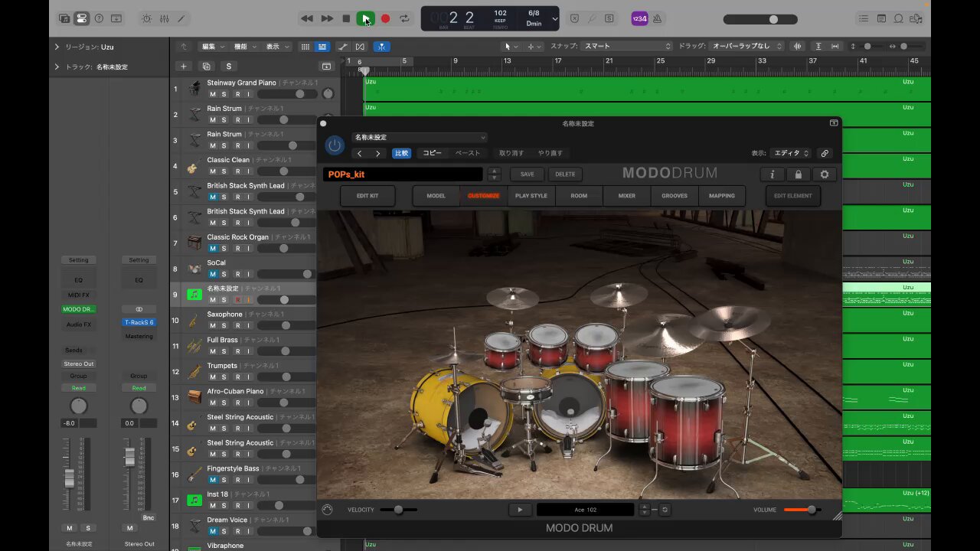Select the Full Brass track icon
This screenshot has height=551, width=980.
pyautogui.click(x=194, y=346)
